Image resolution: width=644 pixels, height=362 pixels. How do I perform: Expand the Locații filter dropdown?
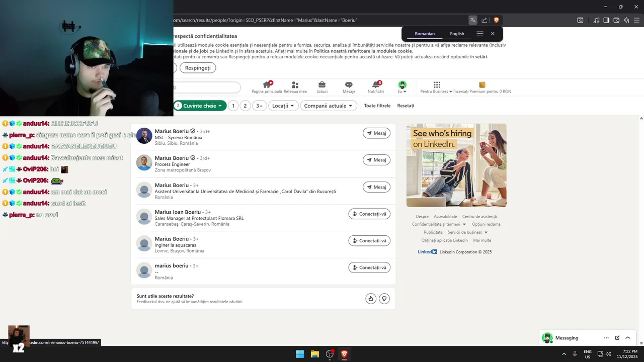(283, 106)
